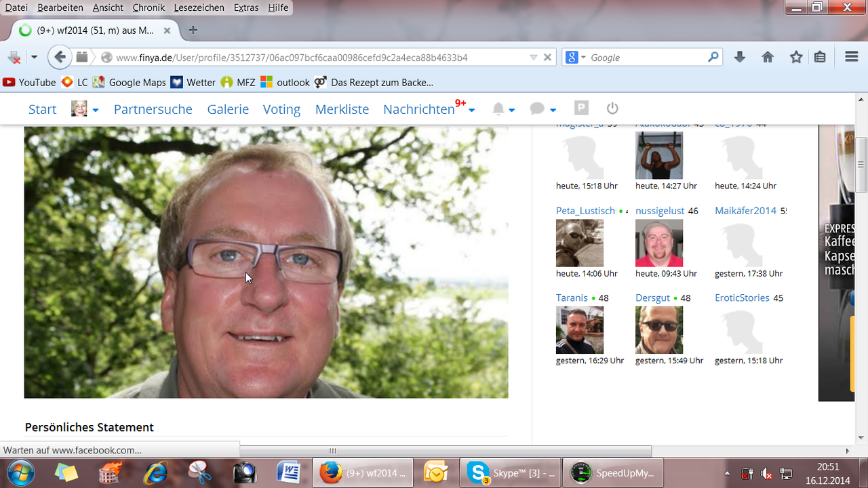Open the Ansicht menu
The image size is (868, 488).
pyautogui.click(x=108, y=7)
